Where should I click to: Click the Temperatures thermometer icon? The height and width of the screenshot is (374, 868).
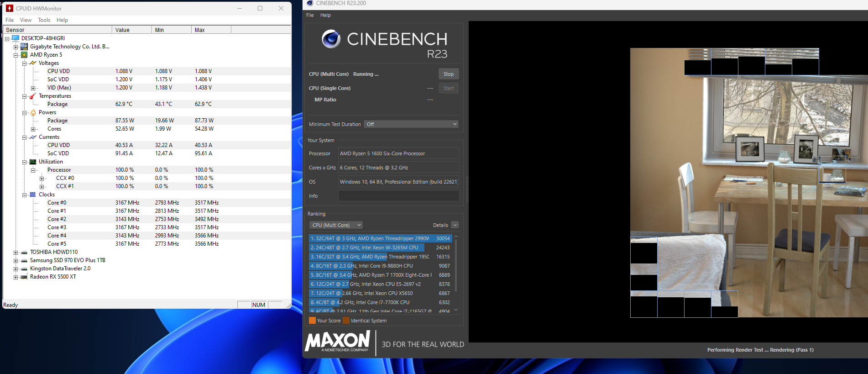click(x=33, y=96)
